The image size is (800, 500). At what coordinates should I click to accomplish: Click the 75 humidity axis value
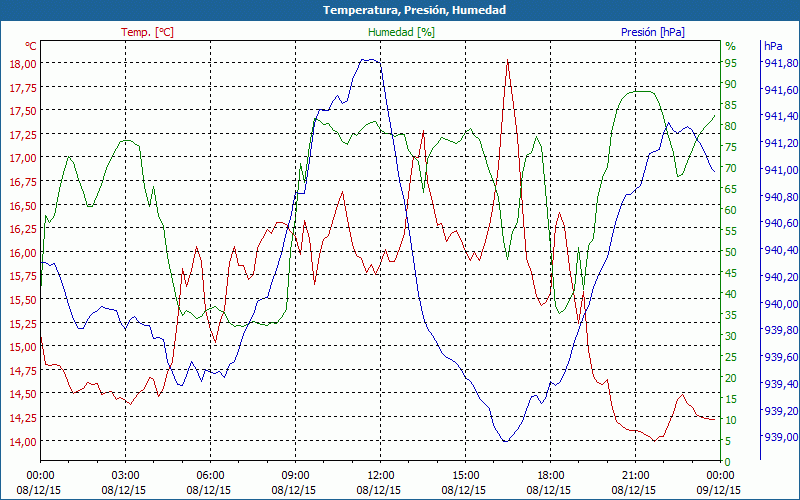coord(731,147)
